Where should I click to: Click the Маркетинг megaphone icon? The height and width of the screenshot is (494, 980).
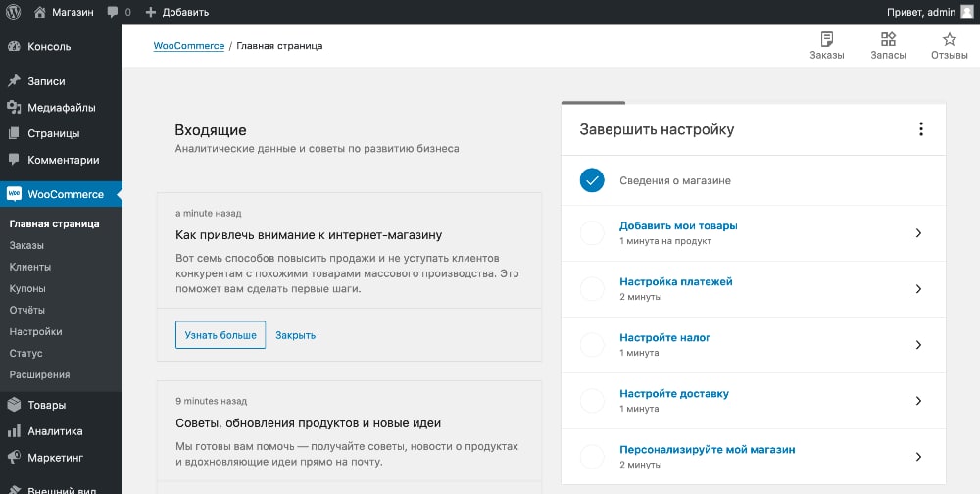pyautogui.click(x=14, y=457)
